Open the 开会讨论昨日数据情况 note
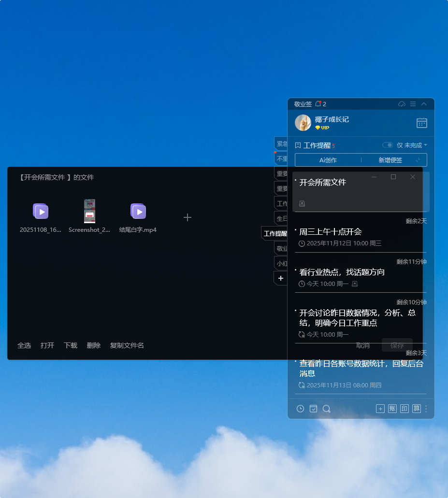This screenshot has height=498, width=448. (358, 318)
